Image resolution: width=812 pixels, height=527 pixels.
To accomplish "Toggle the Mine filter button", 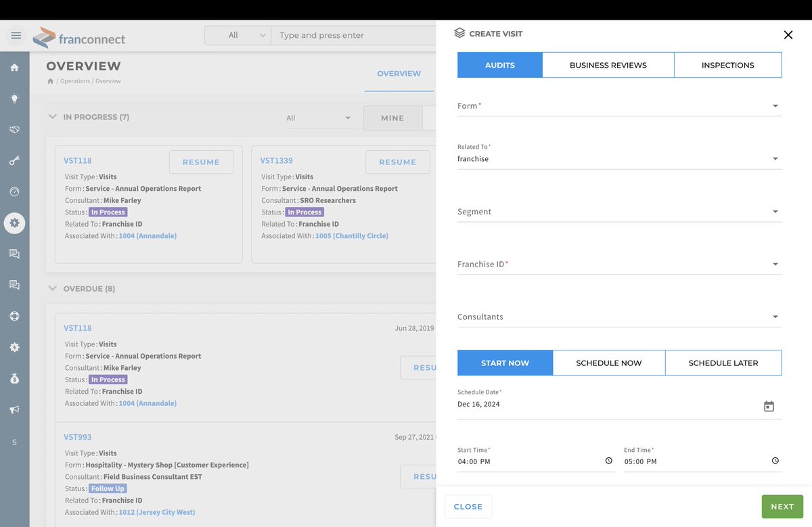I will pos(392,118).
